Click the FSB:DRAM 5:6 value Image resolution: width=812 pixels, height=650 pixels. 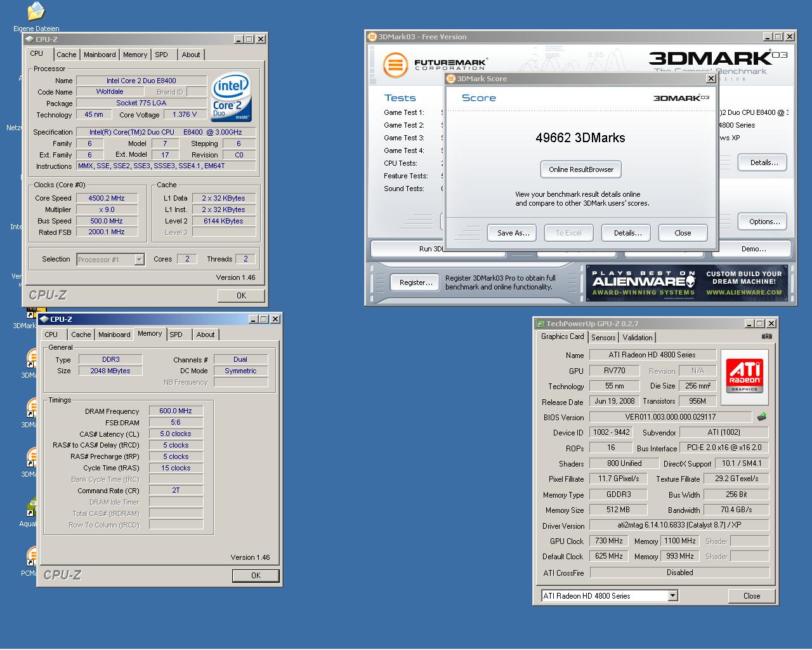[x=176, y=422]
